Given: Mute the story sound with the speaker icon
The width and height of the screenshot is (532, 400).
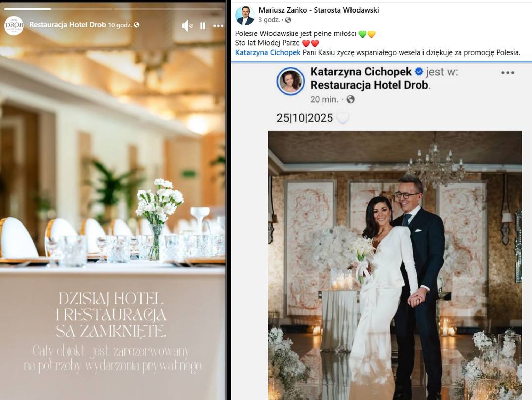Looking at the screenshot, I should pyautogui.click(x=187, y=26).
